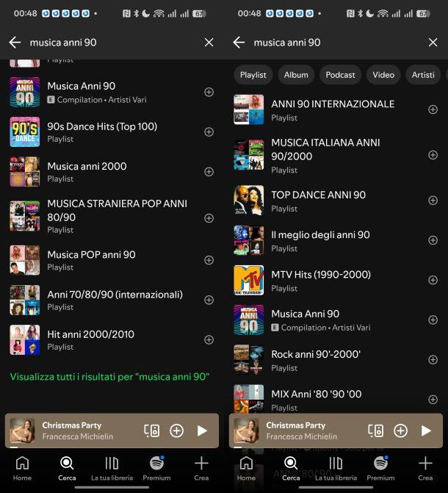The height and width of the screenshot is (493, 448).
Task: Toggle add for Il meglio degli anni 90
Action: click(x=433, y=240)
